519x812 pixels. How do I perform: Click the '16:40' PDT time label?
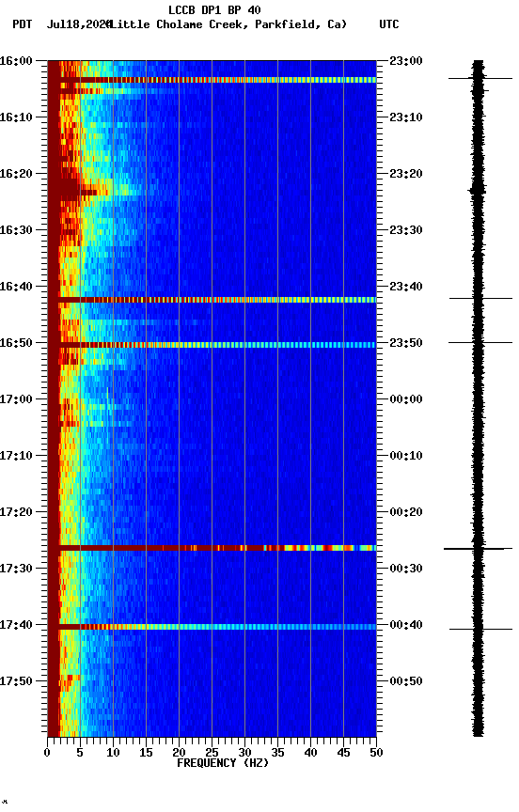16,287
